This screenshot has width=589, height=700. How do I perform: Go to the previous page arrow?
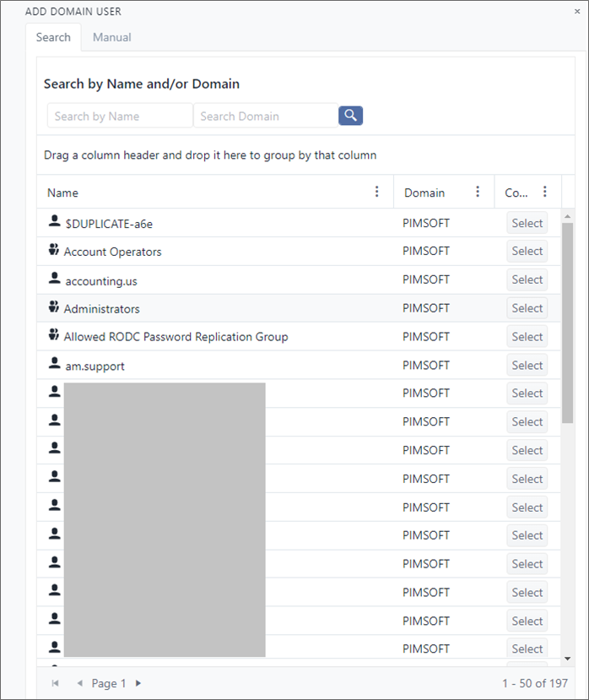(79, 683)
